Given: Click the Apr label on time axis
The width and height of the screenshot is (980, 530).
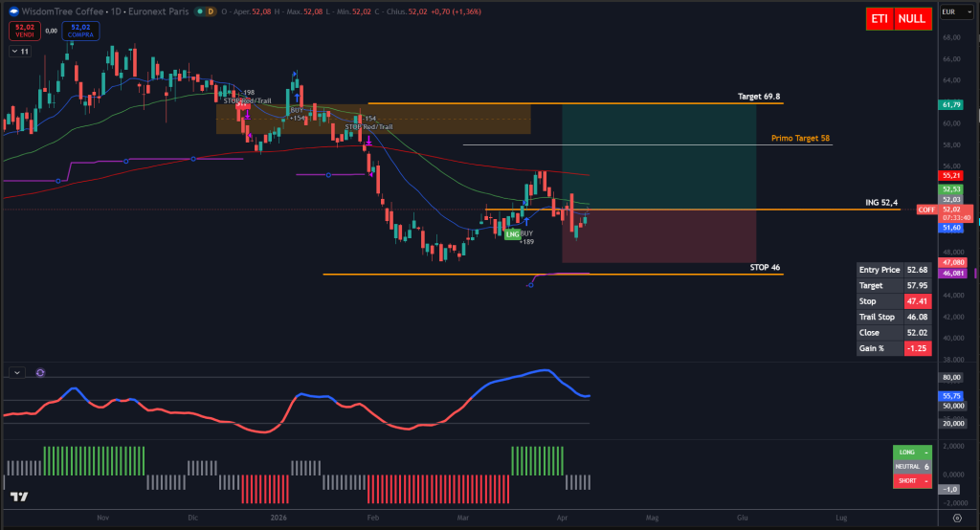Looking at the screenshot, I should point(562,519).
